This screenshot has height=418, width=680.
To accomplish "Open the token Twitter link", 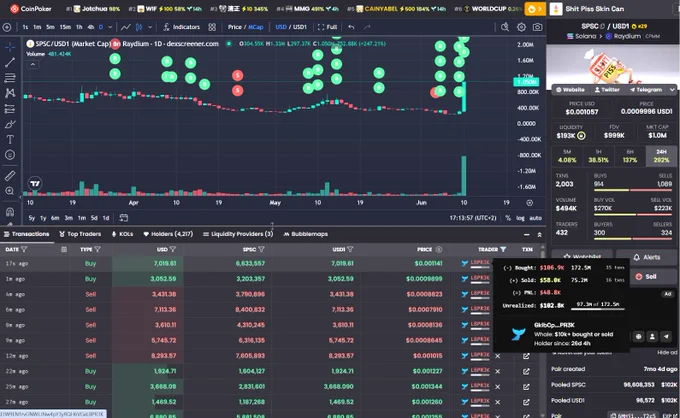I will [x=607, y=90].
